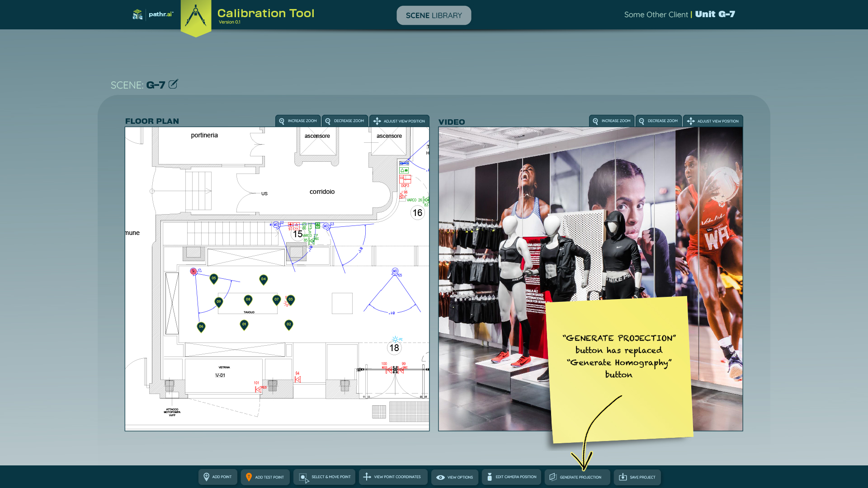Select the Add Test Point tool

265,477
